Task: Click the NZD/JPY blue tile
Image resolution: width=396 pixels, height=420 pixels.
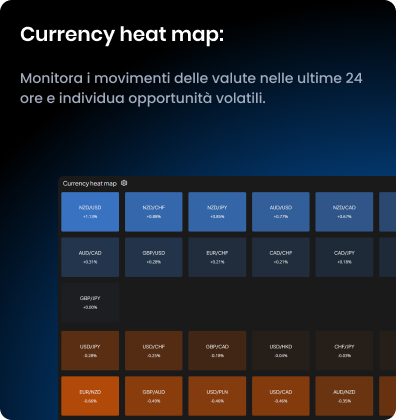Action: coord(217,212)
